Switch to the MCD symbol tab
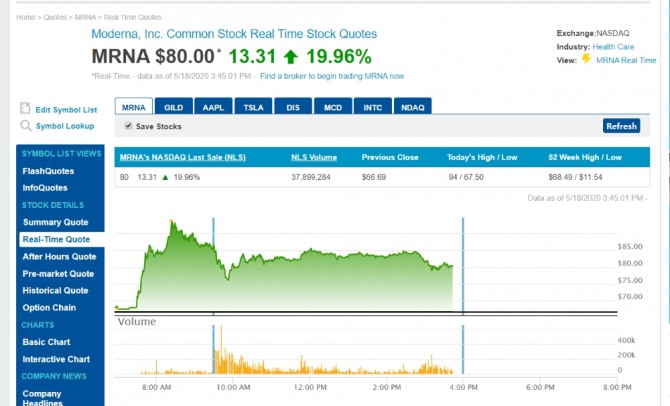670x406 pixels. (x=333, y=107)
